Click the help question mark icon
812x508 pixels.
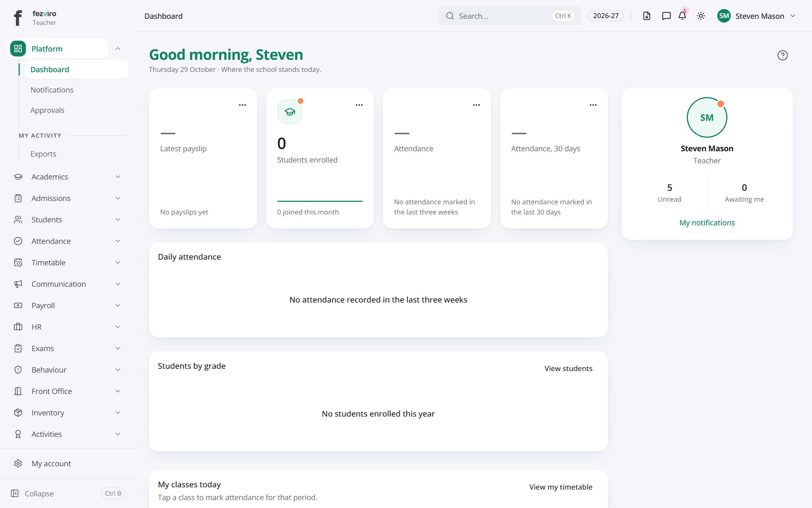[782, 55]
